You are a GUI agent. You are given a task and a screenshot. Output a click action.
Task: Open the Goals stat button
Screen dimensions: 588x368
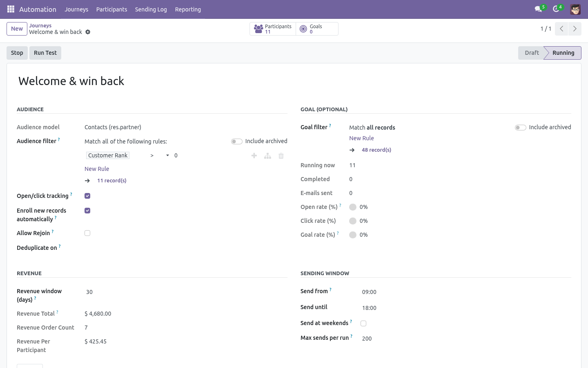tap(317, 29)
